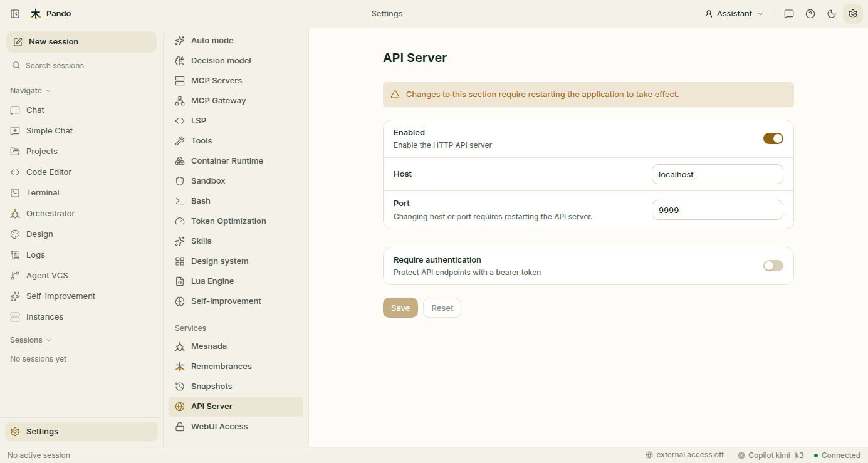Select Container Runtime settings
Screen dimensions: 868x463
click(236, 161)
